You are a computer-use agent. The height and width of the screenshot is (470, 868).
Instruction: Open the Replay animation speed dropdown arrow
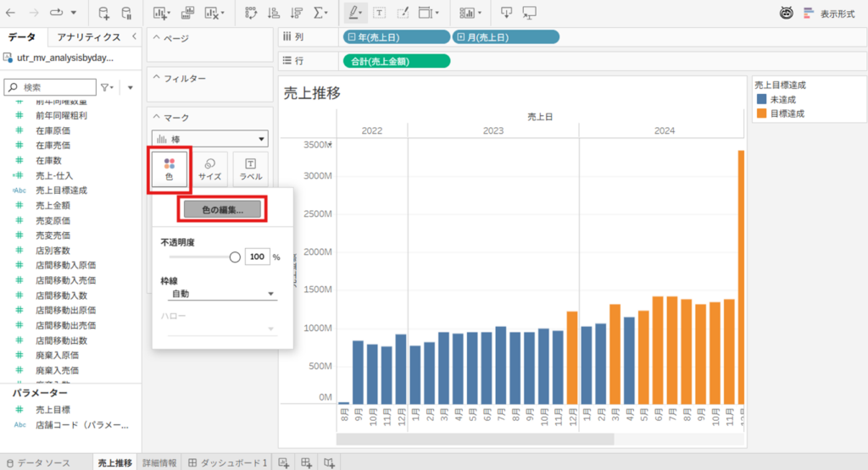pos(73,12)
